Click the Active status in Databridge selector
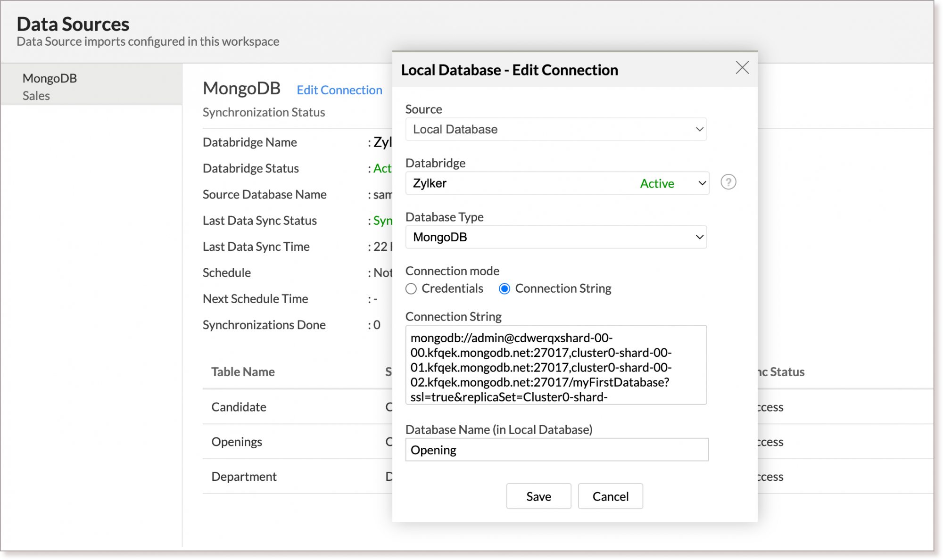The height and width of the screenshot is (560, 943). (657, 183)
